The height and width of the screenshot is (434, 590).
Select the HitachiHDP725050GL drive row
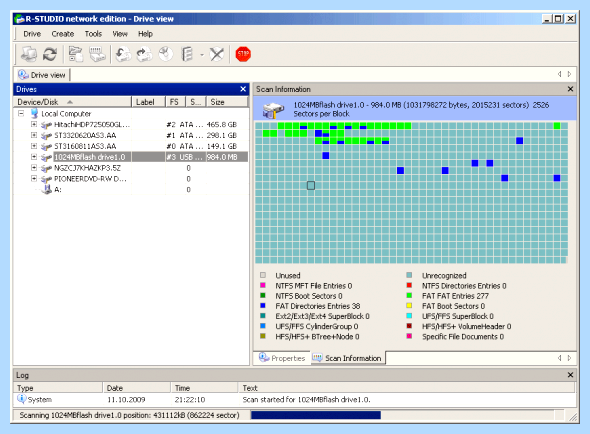(x=131, y=124)
